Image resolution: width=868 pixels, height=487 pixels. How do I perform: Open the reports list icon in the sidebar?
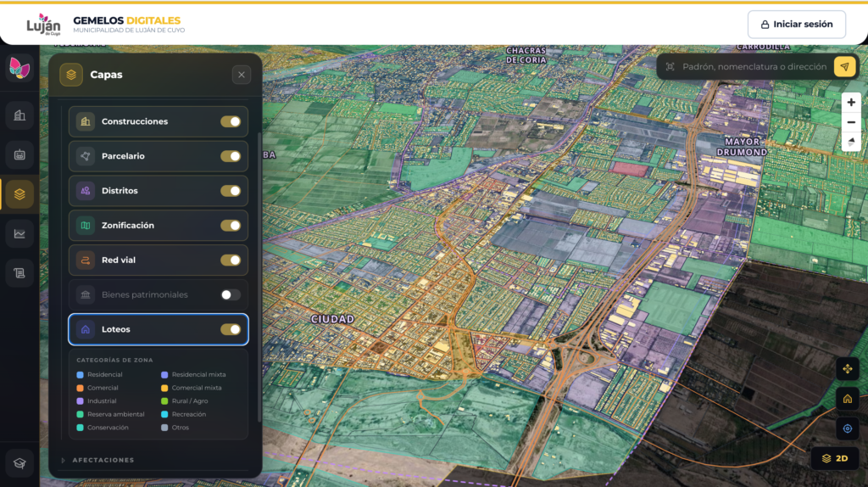[19, 273]
